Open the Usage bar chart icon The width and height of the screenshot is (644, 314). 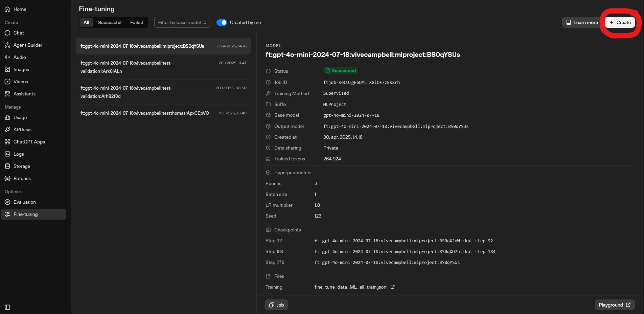[x=7, y=117]
